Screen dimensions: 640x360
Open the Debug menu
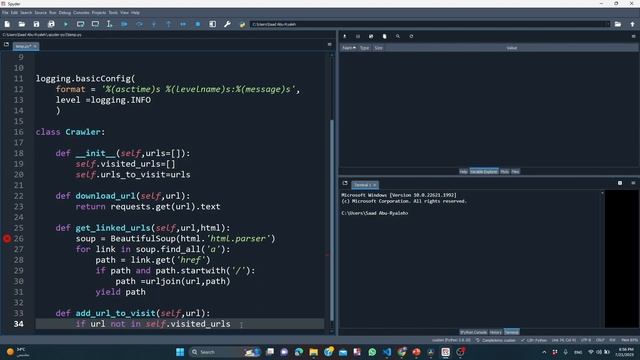(64, 13)
